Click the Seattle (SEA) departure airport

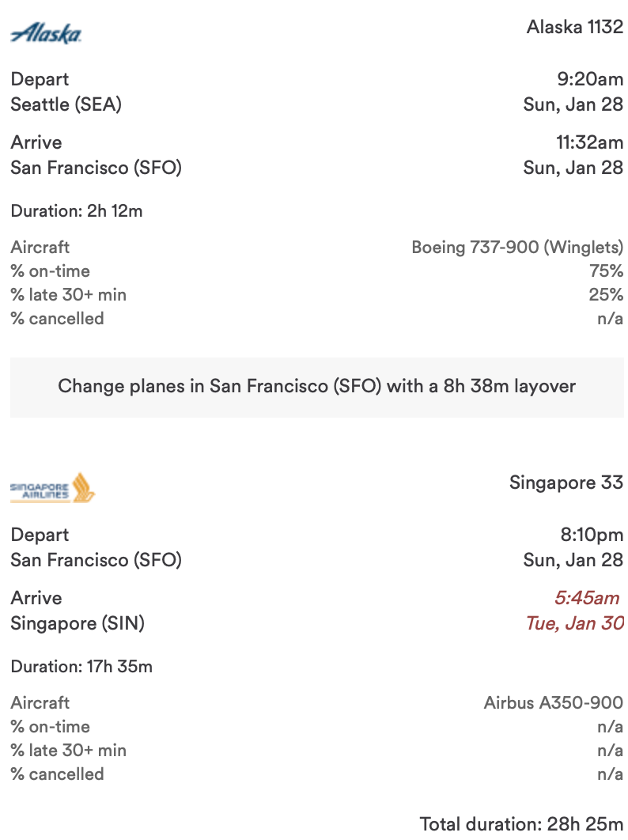(66, 104)
